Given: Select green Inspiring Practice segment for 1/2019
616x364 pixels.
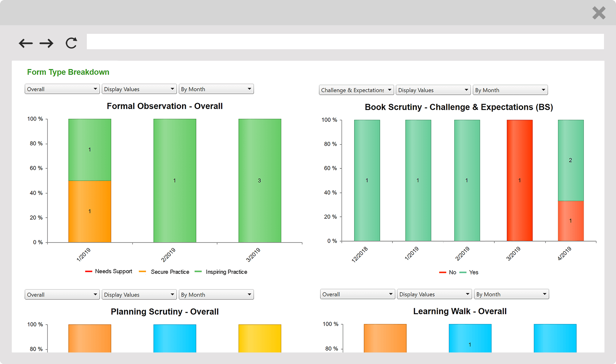Looking at the screenshot, I should (90, 150).
